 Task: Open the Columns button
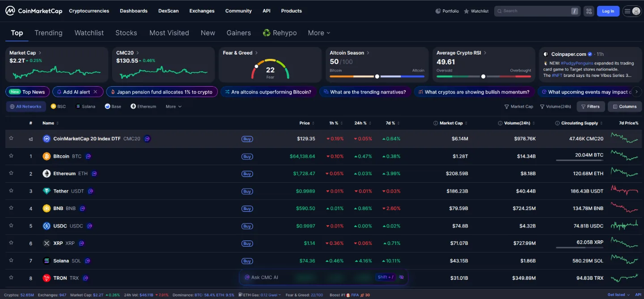tap(625, 106)
